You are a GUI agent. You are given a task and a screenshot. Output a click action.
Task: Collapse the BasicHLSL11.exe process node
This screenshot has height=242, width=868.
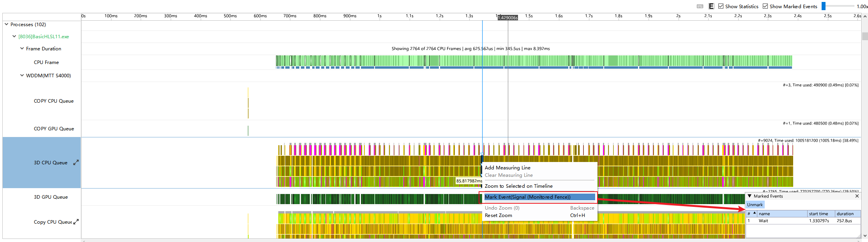click(14, 36)
